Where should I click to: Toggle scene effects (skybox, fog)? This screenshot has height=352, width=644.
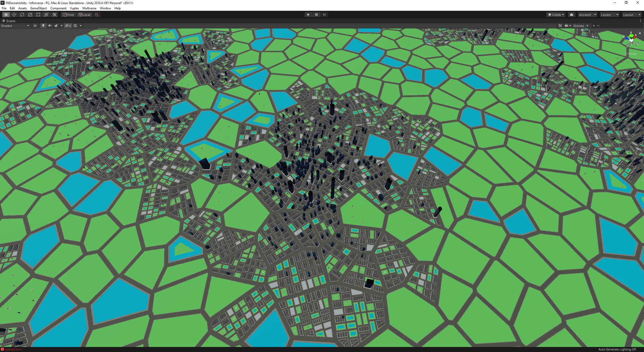tap(56, 26)
